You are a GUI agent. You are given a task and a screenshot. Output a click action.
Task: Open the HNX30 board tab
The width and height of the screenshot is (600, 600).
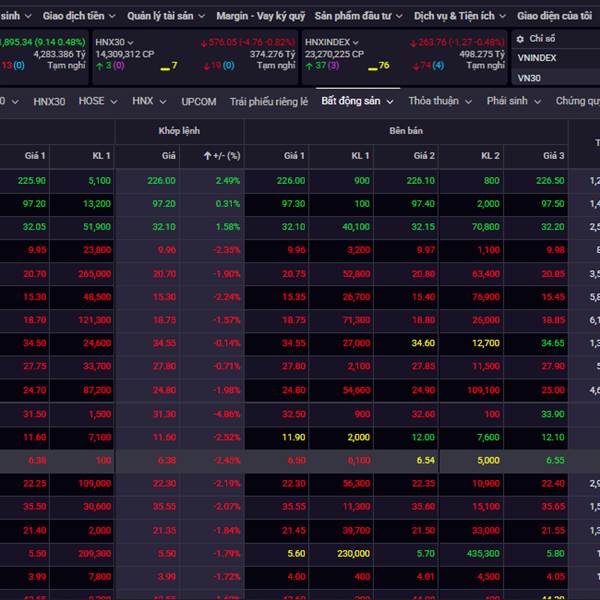tap(49, 101)
